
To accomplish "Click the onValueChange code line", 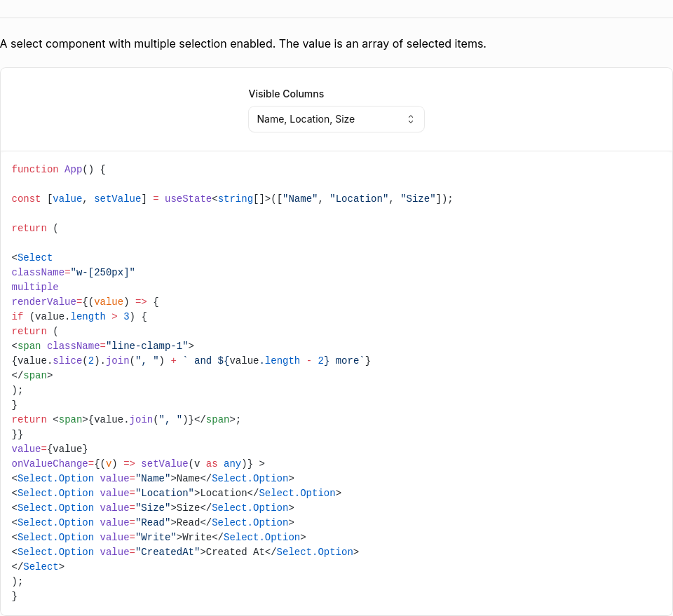I will tap(138, 464).
